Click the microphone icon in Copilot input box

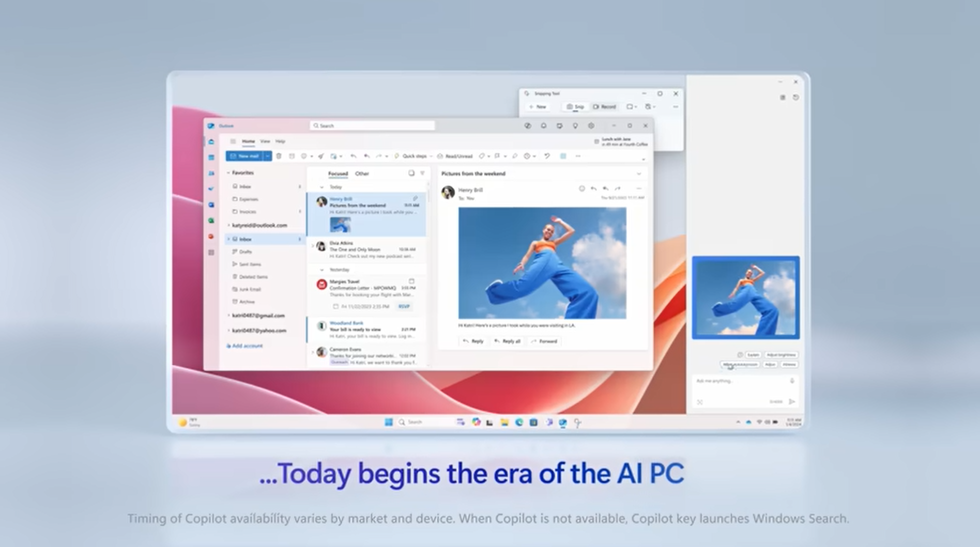pyautogui.click(x=792, y=381)
